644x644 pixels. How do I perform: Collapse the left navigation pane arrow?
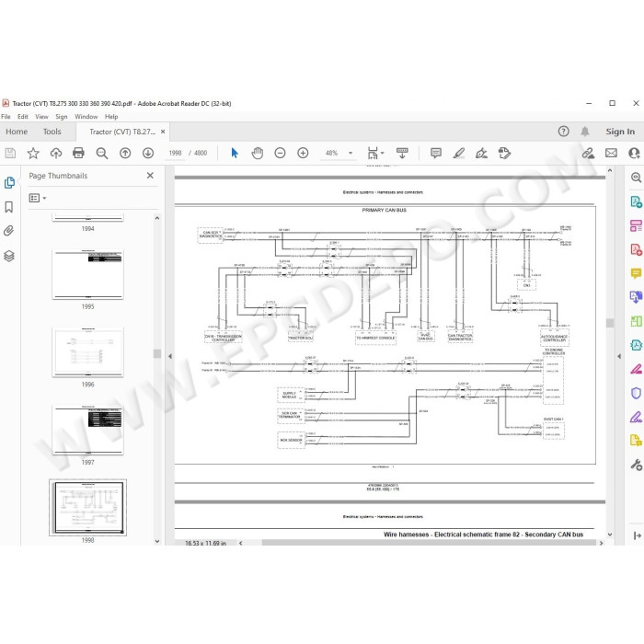pyautogui.click(x=170, y=357)
